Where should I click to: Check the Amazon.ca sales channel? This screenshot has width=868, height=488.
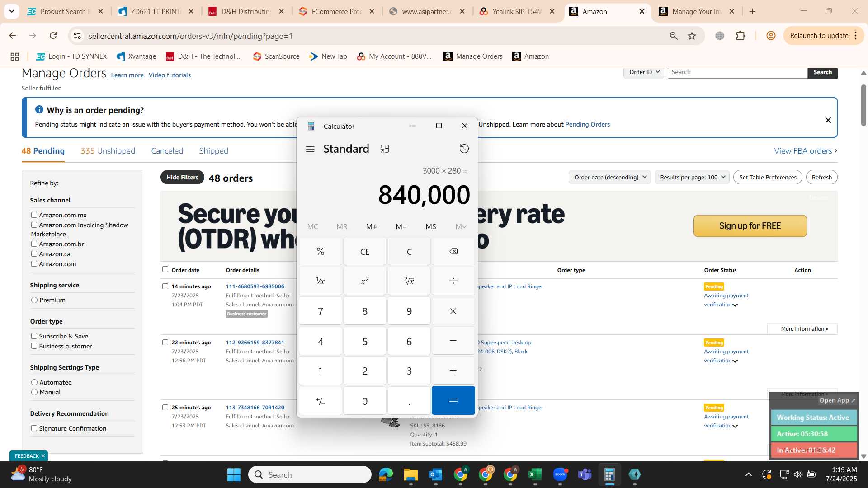pyautogui.click(x=34, y=254)
